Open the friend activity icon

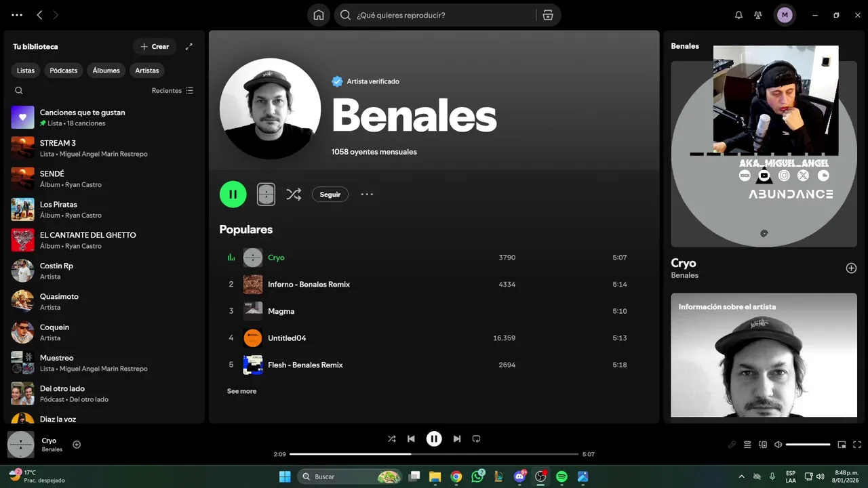tap(758, 15)
